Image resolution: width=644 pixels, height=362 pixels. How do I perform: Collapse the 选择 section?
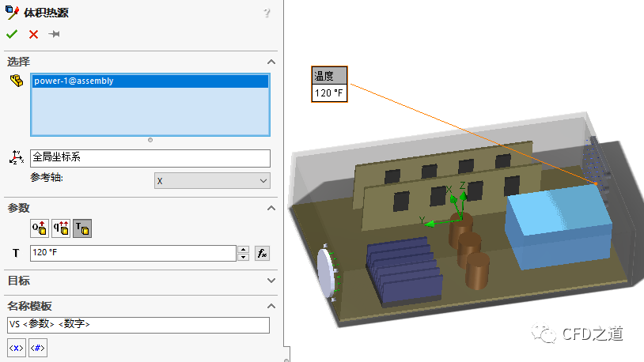pos(271,62)
